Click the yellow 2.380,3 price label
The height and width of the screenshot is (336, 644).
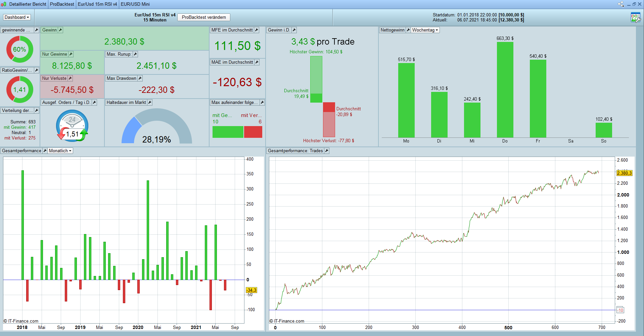625,173
